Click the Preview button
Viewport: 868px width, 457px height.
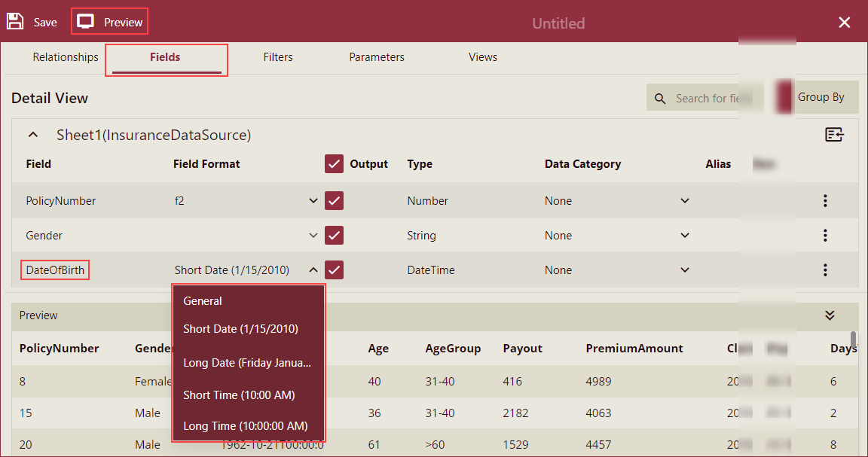coord(109,21)
